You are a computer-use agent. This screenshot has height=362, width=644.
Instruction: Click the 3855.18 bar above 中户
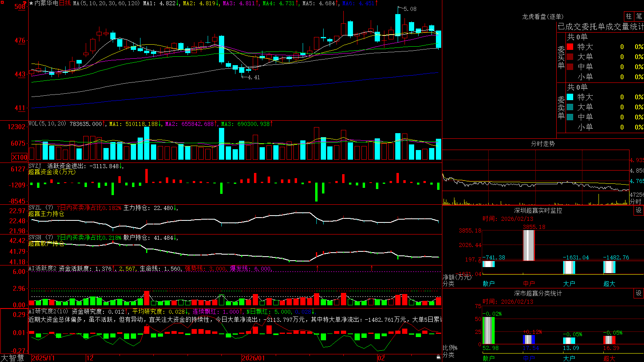click(529, 245)
